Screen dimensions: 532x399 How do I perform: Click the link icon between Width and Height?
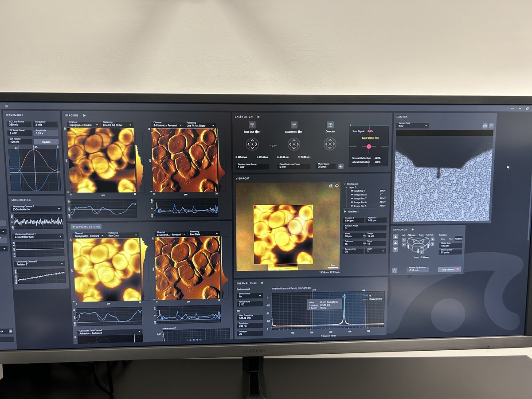(364, 236)
